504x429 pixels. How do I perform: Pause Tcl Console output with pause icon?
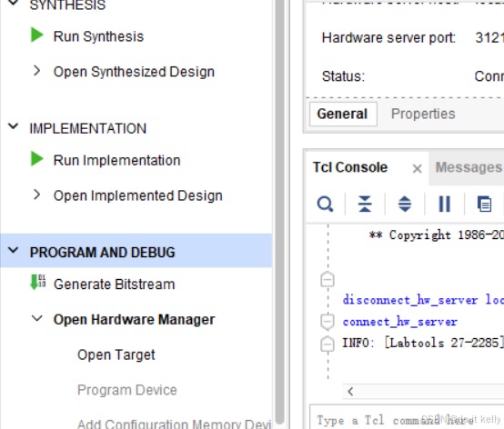(x=445, y=204)
